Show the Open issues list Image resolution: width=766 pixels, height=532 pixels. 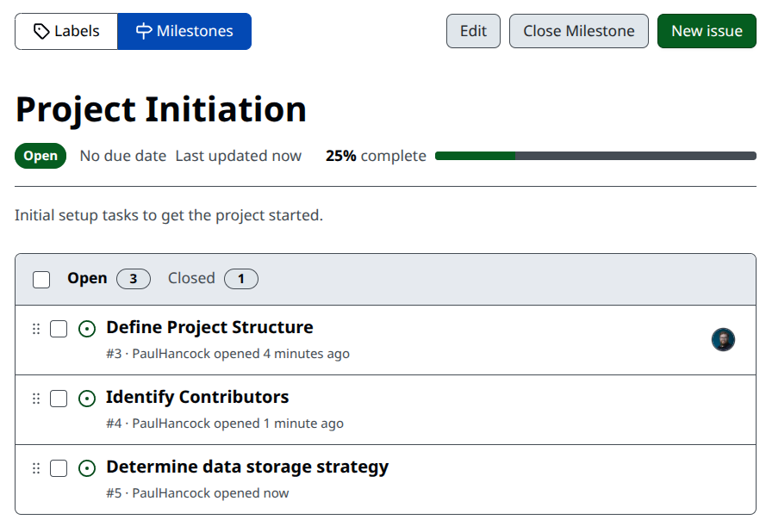[x=108, y=278]
